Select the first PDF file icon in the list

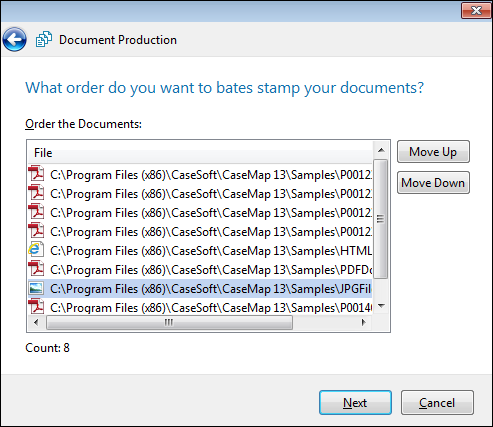pyautogui.click(x=36, y=174)
